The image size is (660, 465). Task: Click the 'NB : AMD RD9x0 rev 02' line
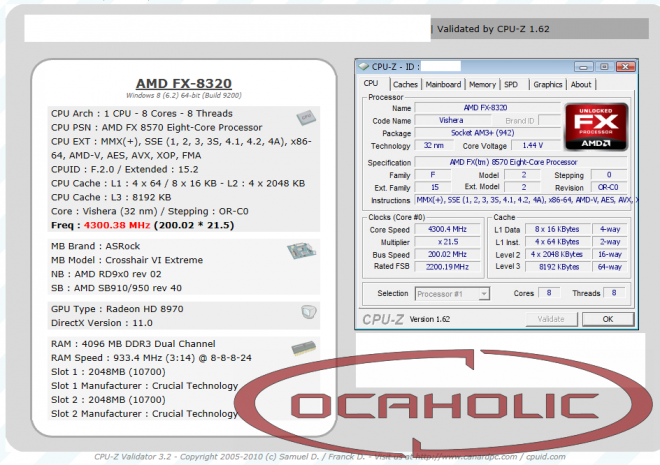(x=106, y=274)
